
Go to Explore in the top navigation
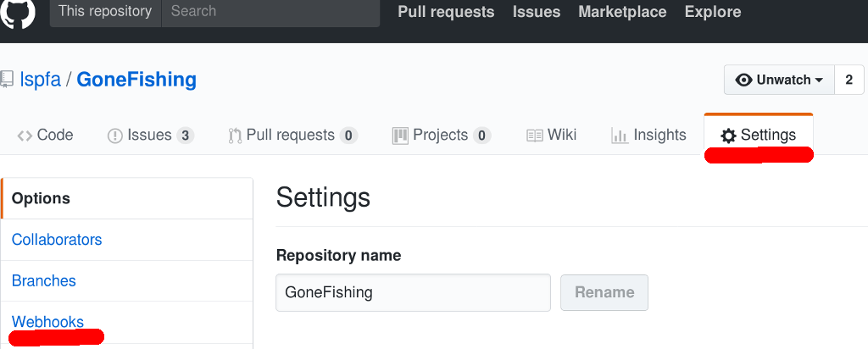click(x=712, y=12)
